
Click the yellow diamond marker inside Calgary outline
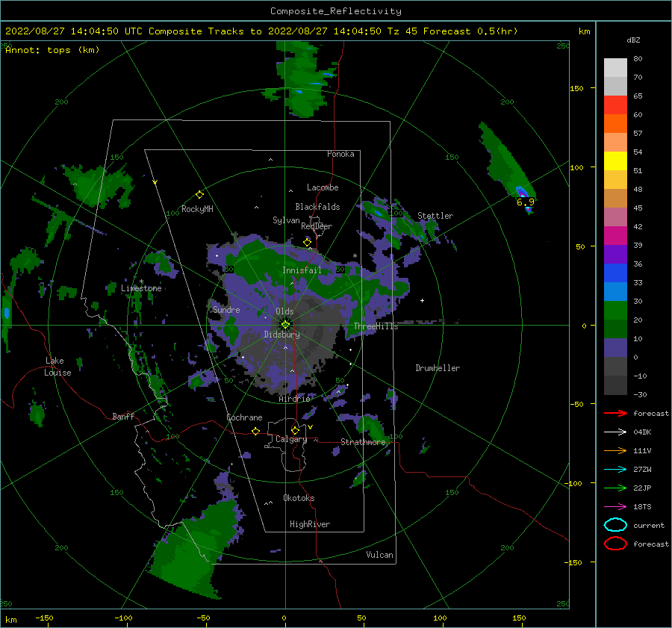pos(295,430)
